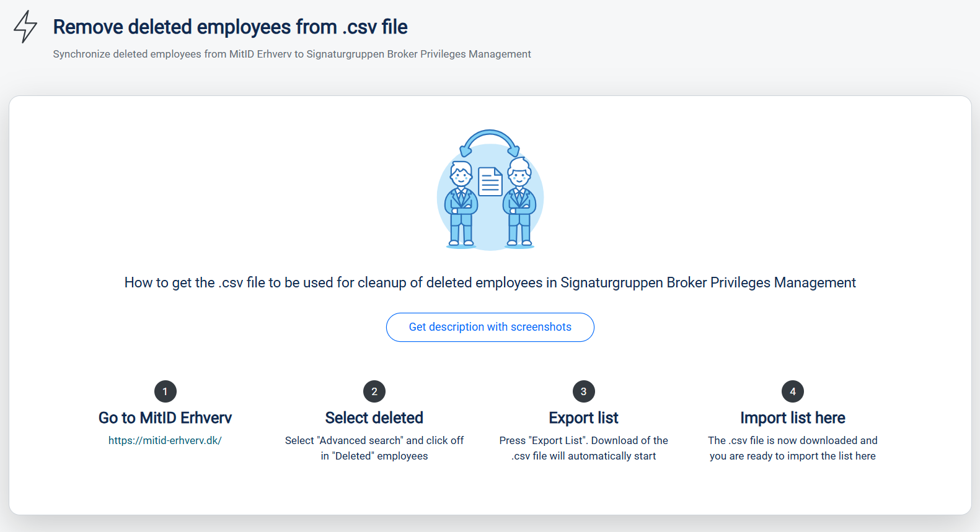980x532 pixels.
Task: Click the "Press Export List" description text
Action: pyautogui.click(x=583, y=448)
